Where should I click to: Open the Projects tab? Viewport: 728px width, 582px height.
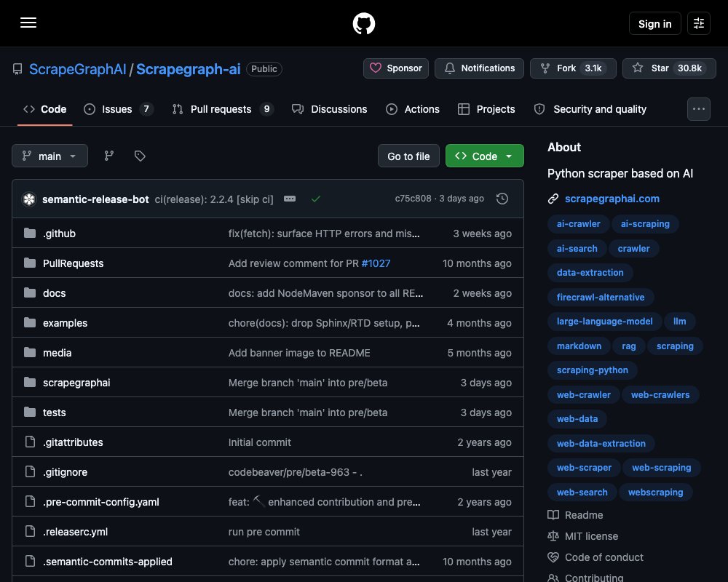486,109
